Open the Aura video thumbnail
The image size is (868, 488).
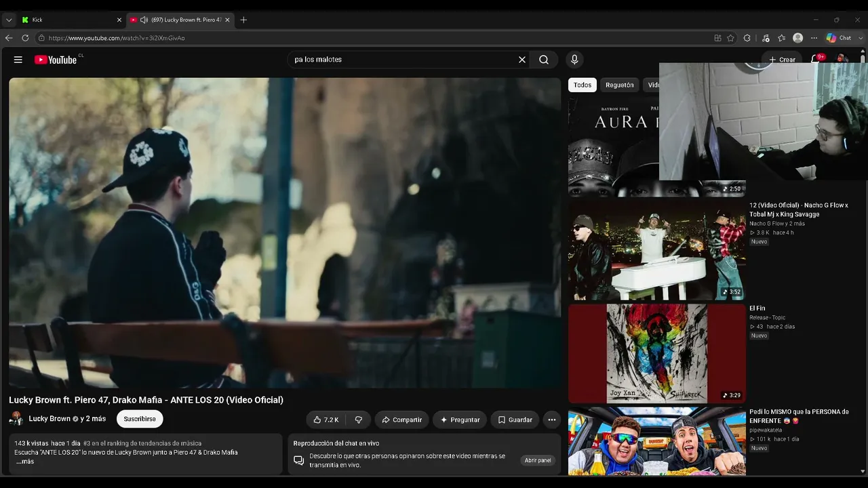click(x=614, y=146)
